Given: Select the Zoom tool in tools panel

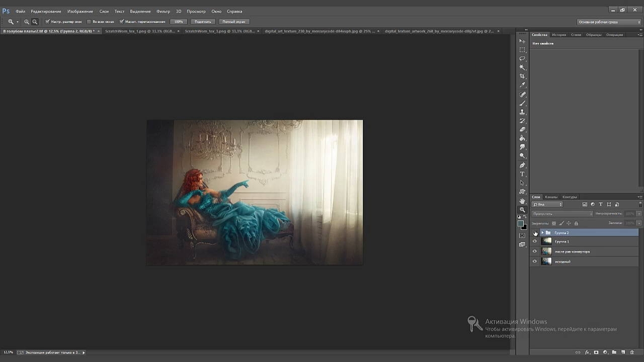Looking at the screenshot, I should (x=522, y=210).
